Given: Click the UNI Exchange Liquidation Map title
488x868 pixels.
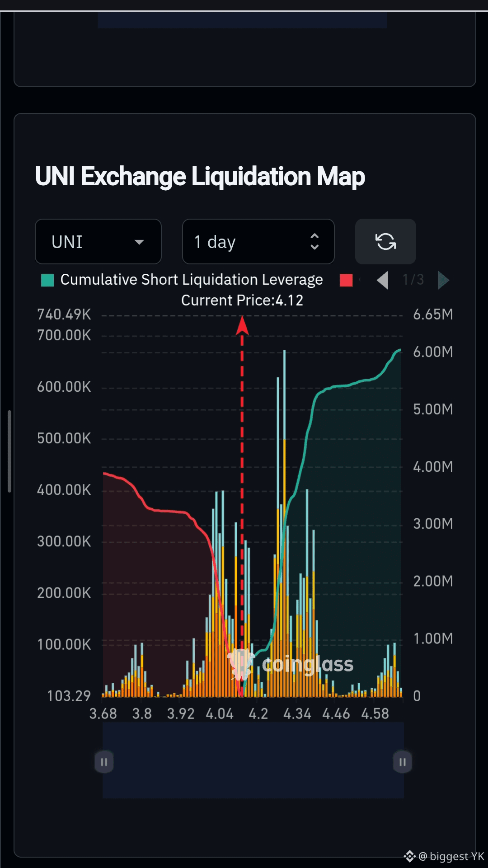Looking at the screenshot, I should 200,176.
